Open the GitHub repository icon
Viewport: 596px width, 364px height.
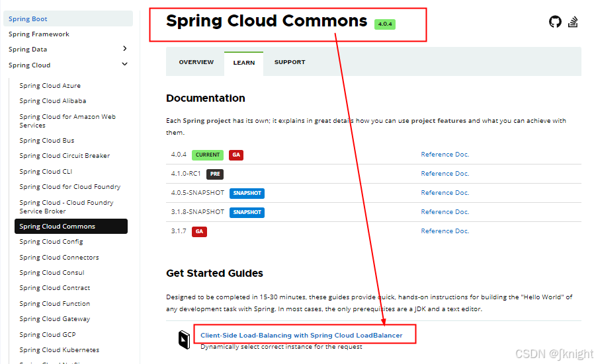pos(555,22)
